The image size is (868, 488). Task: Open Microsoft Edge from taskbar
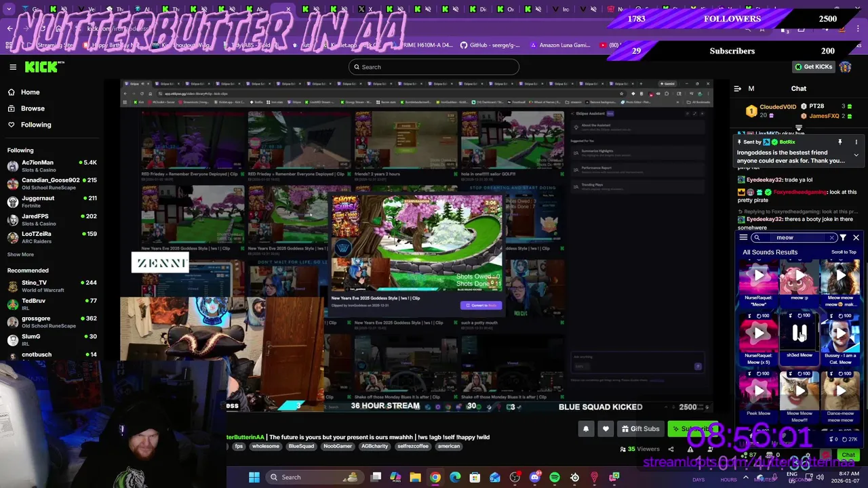coord(455,477)
